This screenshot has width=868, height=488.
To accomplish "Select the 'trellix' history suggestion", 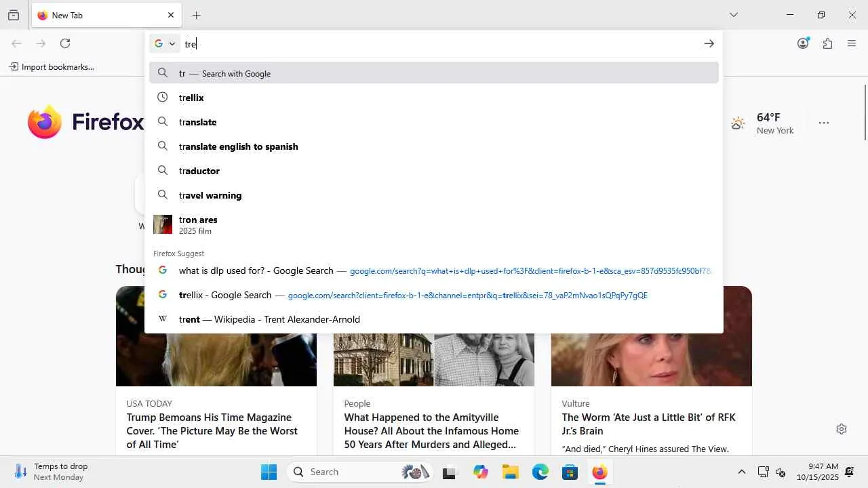I will [x=434, y=98].
